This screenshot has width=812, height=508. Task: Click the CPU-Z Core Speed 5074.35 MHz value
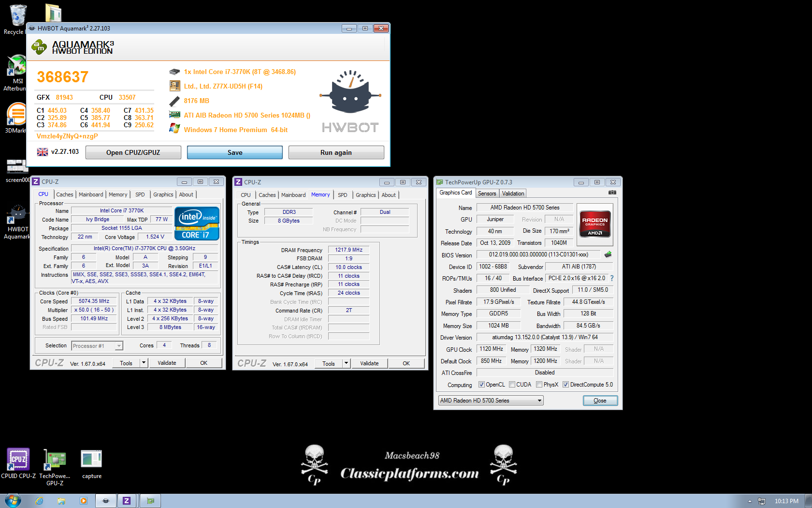click(94, 301)
